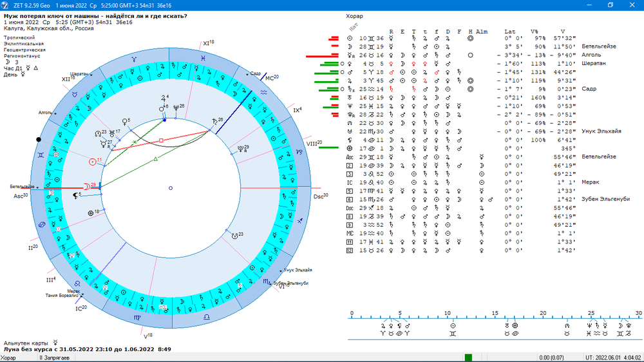Click the ZET application icon in title bar
Image resolution: width=644 pixels, height=362 pixels.
point(5,5)
